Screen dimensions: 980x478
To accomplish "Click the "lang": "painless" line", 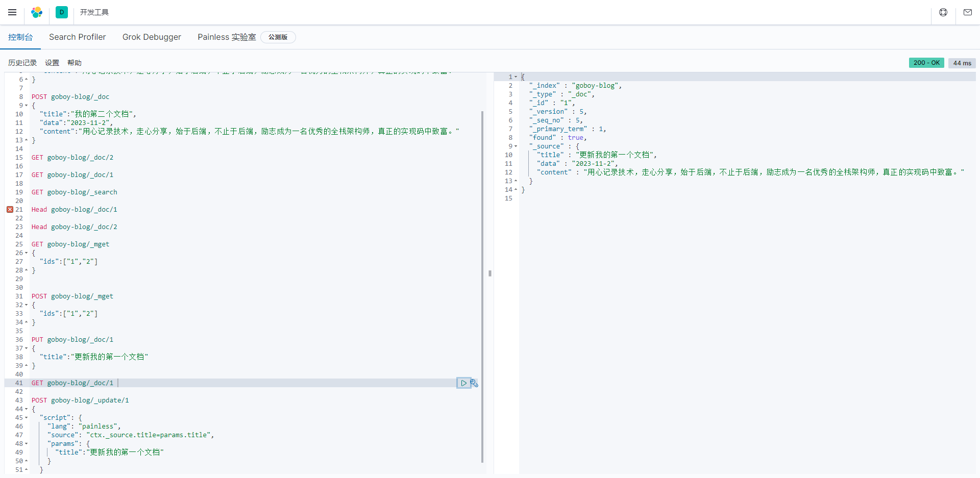I will pyautogui.click(x=84, y=426).
